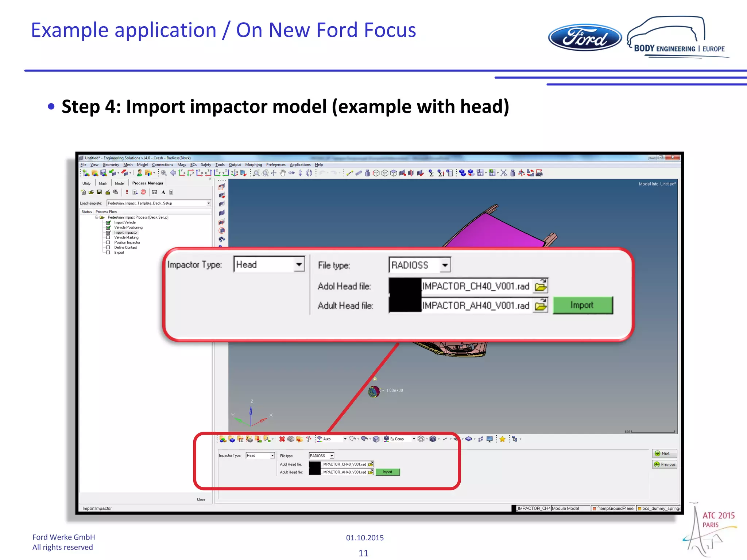
Task: Switch to the Utility tab
Action: [86, 183]
